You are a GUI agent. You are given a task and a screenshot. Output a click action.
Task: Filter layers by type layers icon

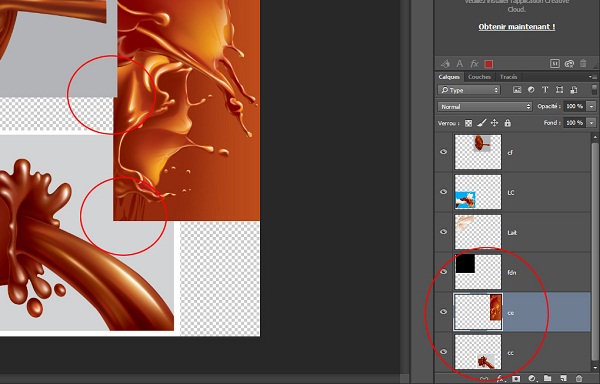click(x=545, y=90)
